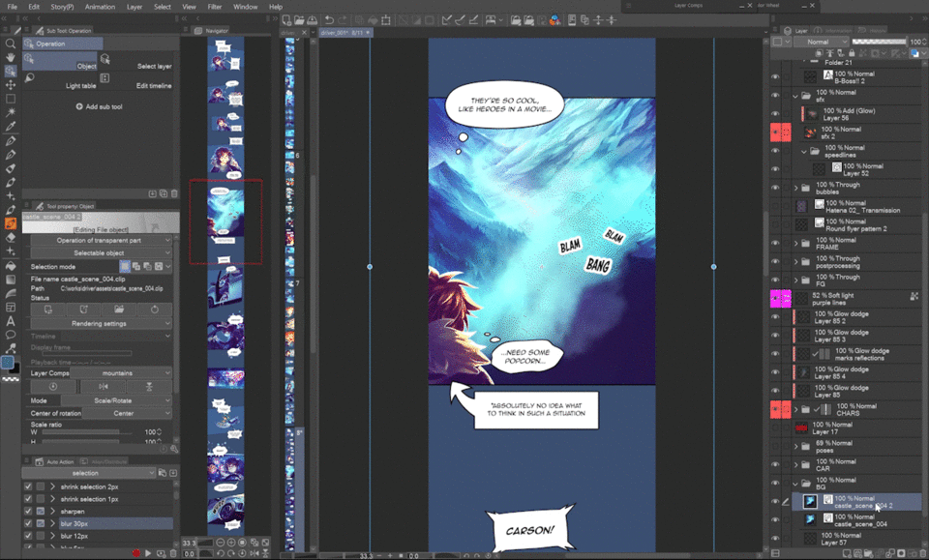Select the Eyedropper tool
929x560 pixels.
(x=10, y=127)
